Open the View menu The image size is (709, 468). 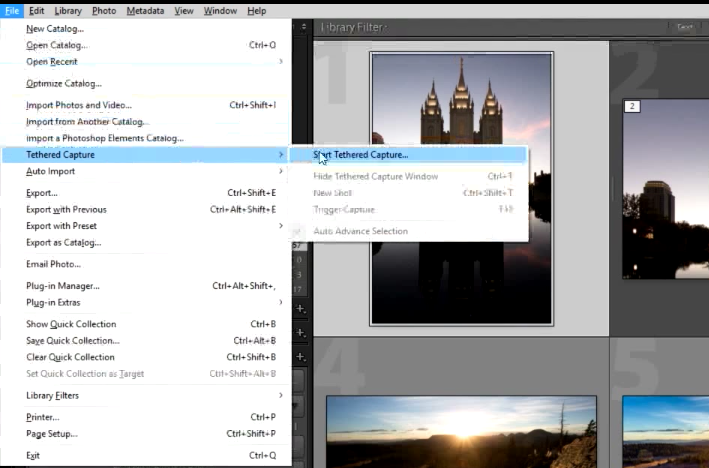[x=184, y=11]
